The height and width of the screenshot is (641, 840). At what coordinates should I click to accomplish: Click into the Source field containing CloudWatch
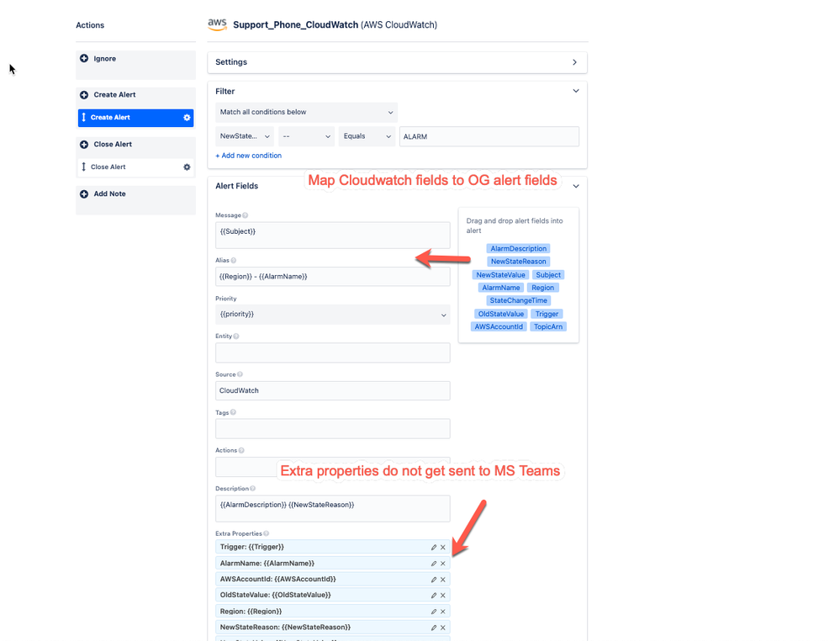coord(333,390)
